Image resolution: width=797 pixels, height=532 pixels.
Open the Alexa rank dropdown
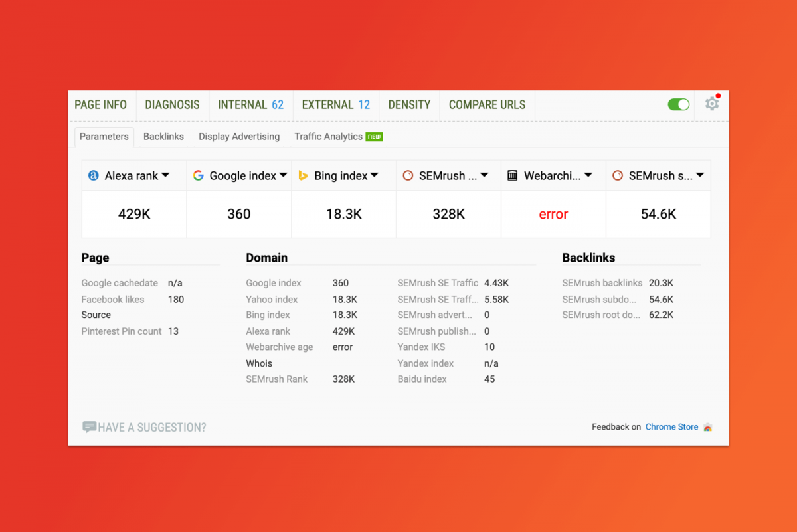166,175
